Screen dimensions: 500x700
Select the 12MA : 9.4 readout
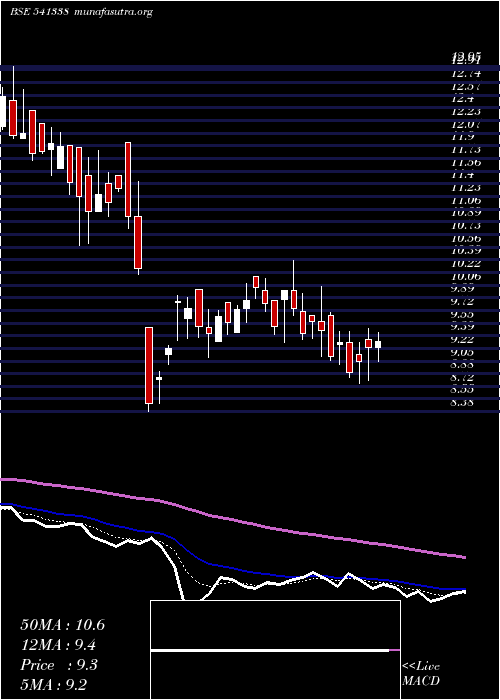[59, 645]
